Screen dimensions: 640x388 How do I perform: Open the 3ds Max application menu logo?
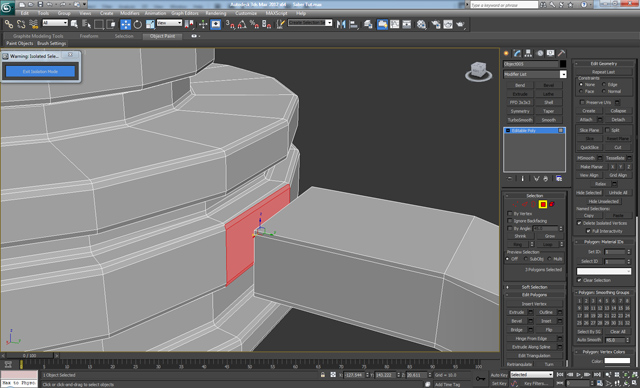pos(7,7)
